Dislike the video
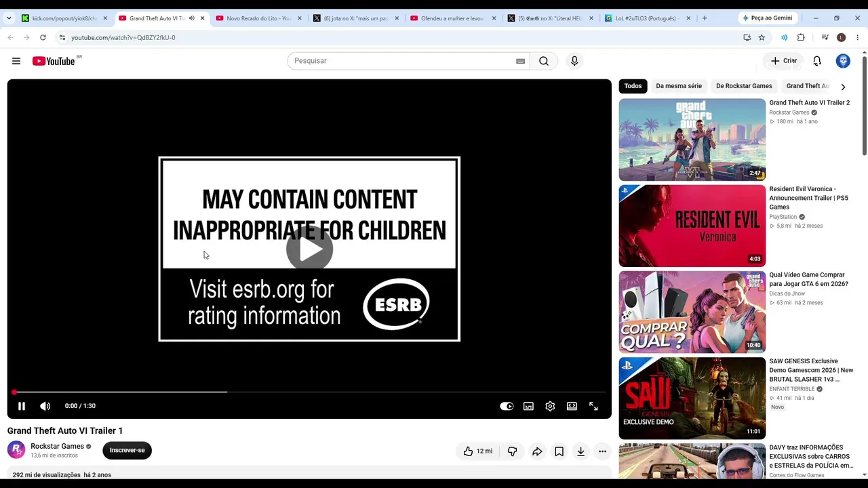This screenshot has height=488, width=868. 513,451
